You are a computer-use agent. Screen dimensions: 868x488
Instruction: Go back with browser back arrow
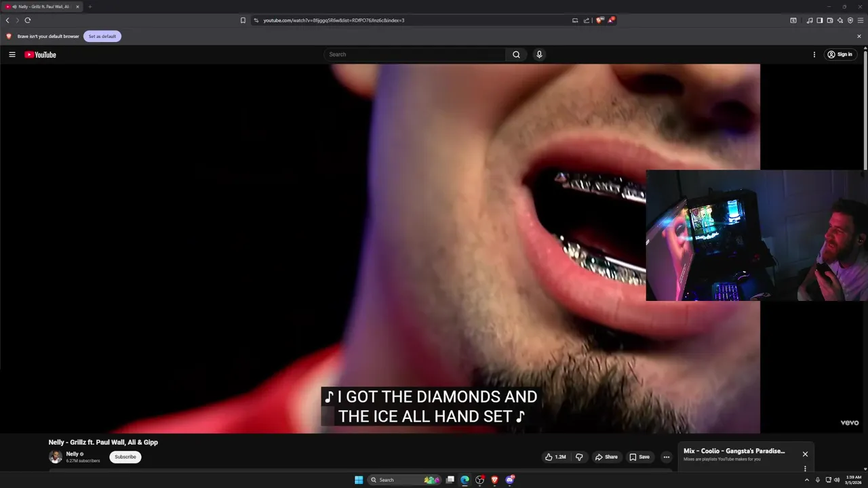pyautogui.click(x=7, y=20)
